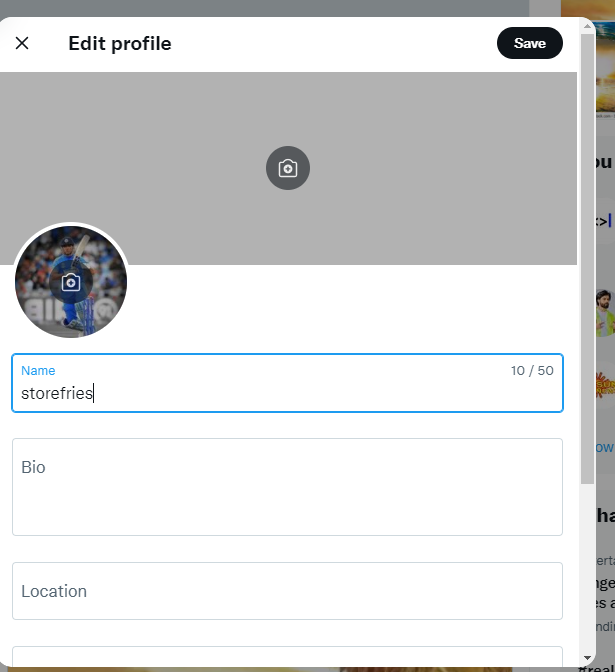Screen dimensions: 615x672
Task: Focus the Name field containing storefries
Action: [x=287, y=383]
